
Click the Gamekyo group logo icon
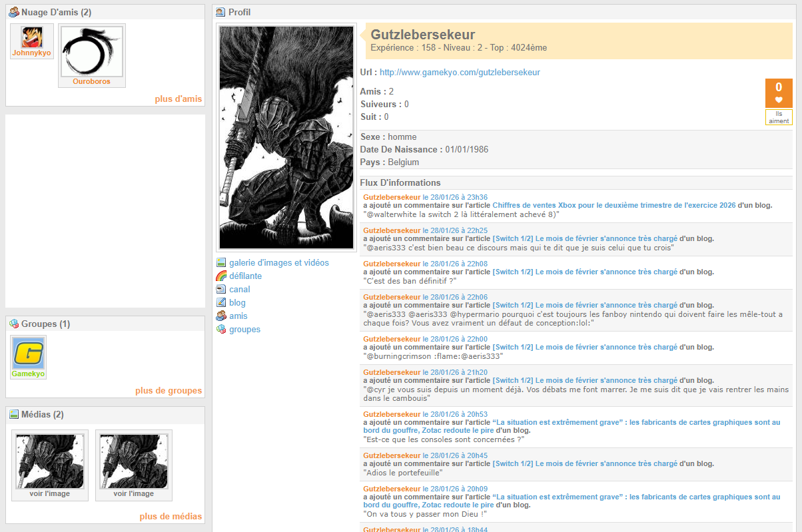coord(29,353)
